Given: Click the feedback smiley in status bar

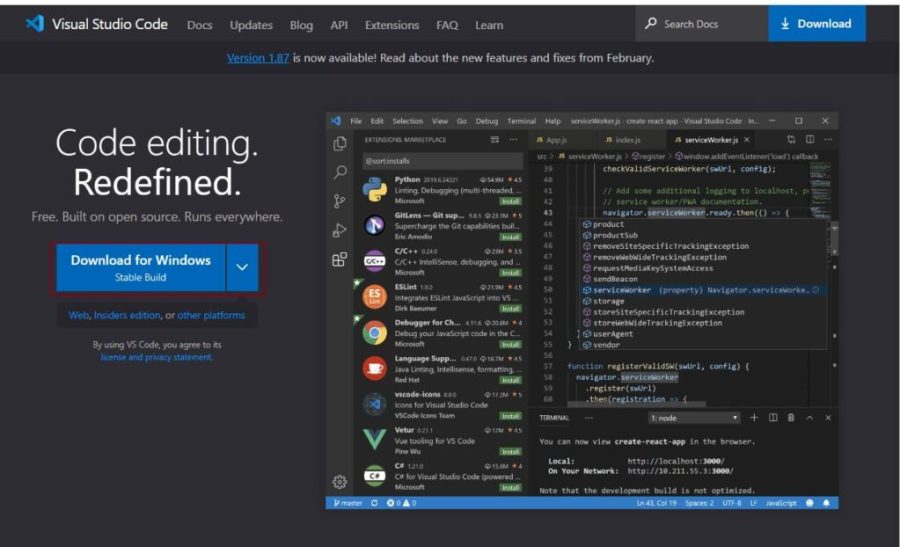Looking at the screenshot, I should pos(809,503).
